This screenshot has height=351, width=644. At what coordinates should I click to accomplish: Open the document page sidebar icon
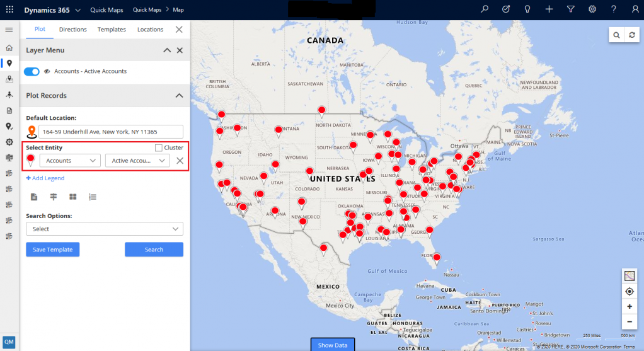9,110
